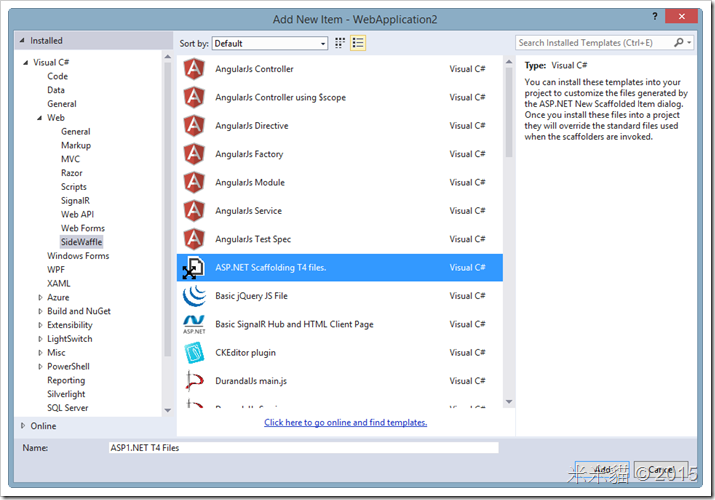Select the DurandalJs main.js icon

tap(194, 381)
